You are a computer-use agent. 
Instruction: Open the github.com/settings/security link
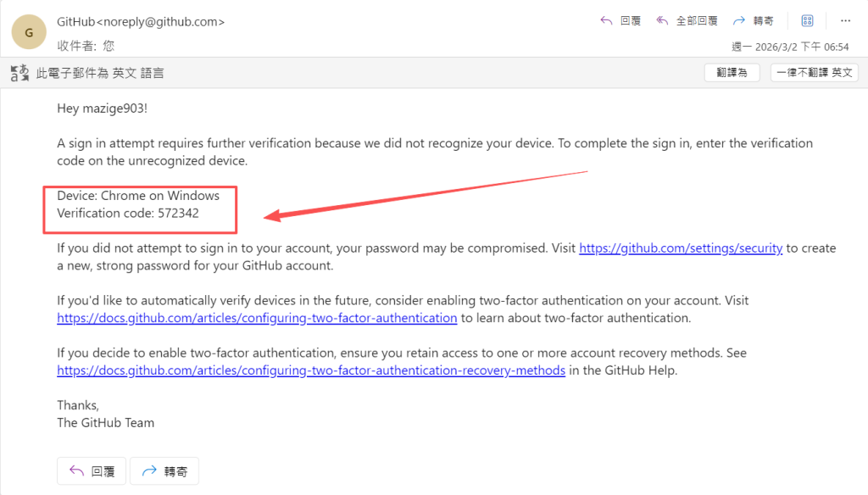point(681,248)
